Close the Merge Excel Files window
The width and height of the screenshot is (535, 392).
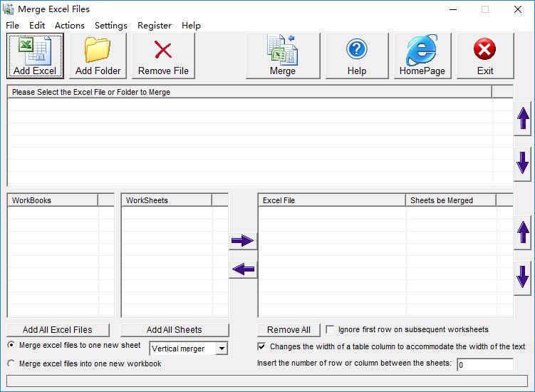pyautogui.click(x=518, y=9)
